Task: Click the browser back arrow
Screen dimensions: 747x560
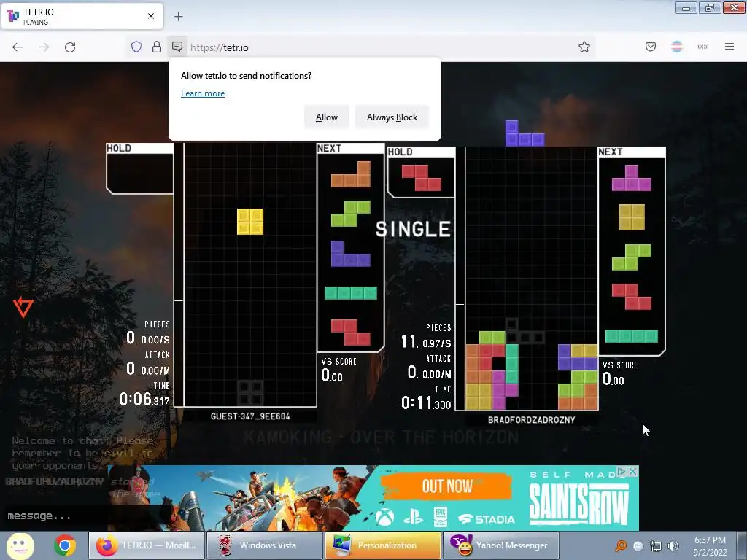Action: (18, 47)
